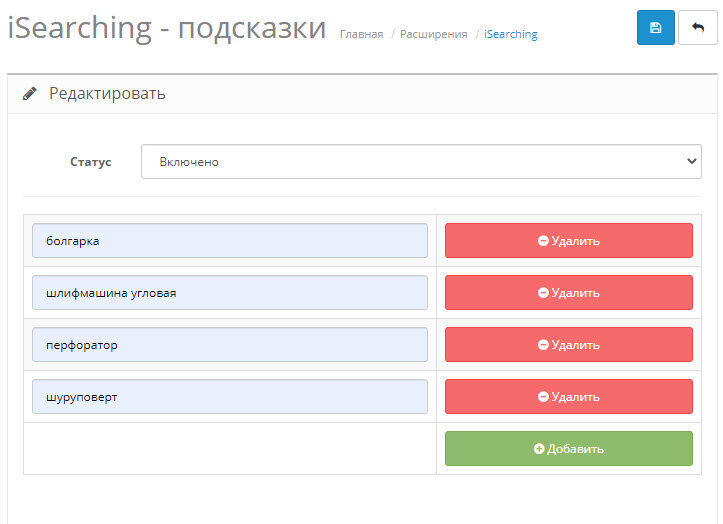
Task: Click minus icon on болгарка delete button
Action: pos(543,241)
